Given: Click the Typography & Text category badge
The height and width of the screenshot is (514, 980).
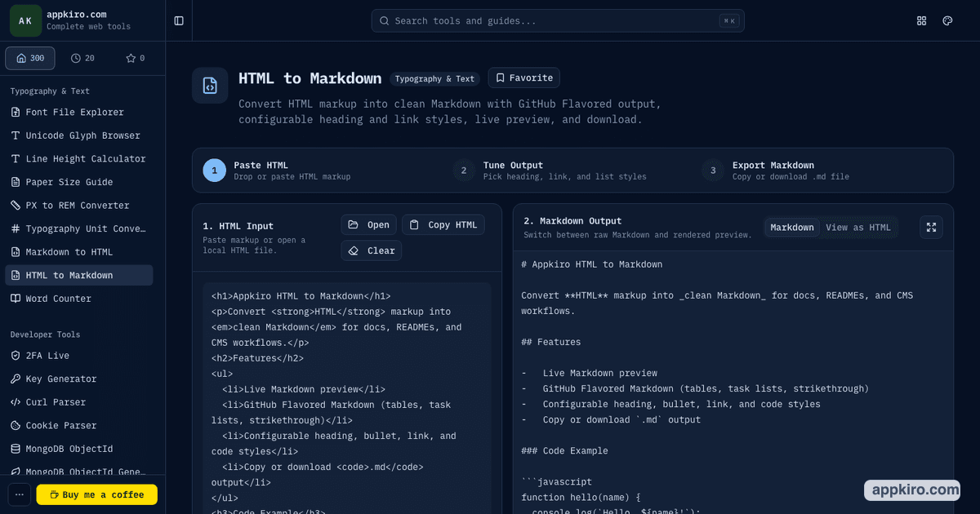Looking at the screenshot, I should (434, 79).
